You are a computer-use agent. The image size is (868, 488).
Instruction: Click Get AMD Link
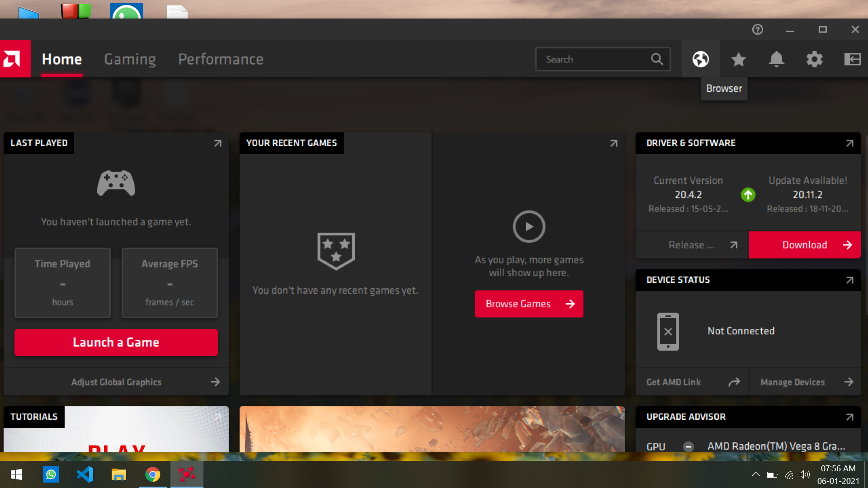pyautogui.click(x=692, y=382)
